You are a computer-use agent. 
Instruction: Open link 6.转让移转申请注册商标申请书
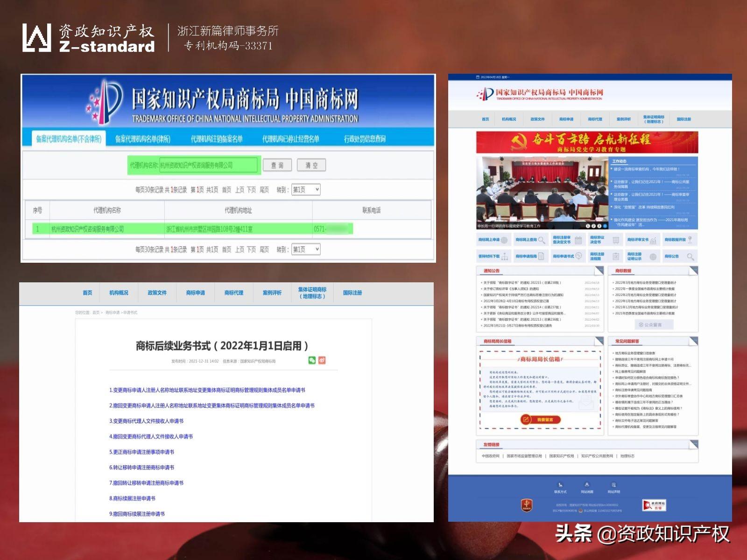(x=142, y=468)
